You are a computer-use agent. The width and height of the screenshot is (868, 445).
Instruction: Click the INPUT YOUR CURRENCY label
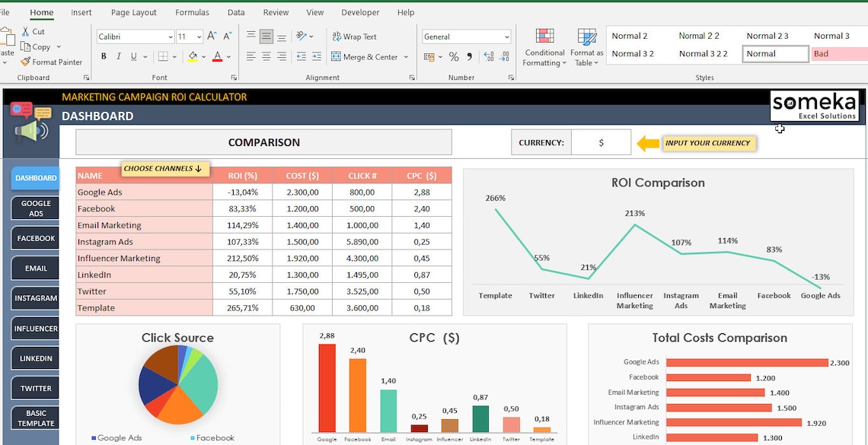click(708, 143)
